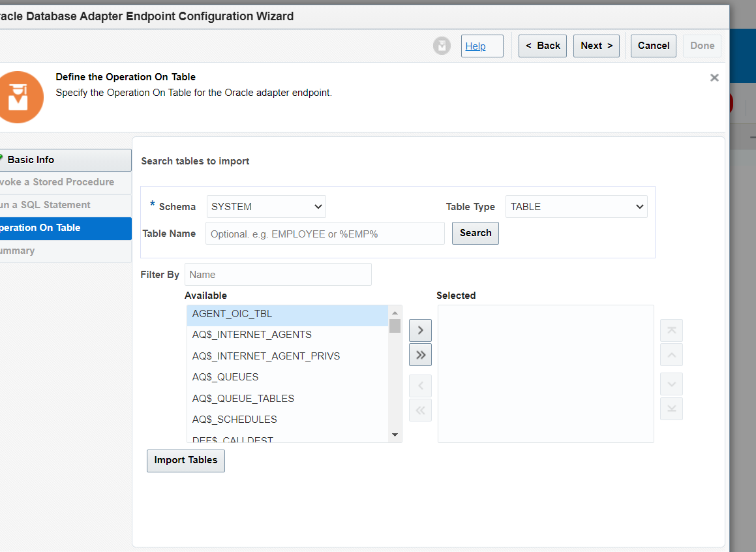Viewport: 756px width, 552px height.
Task: Click the double left arrow to remove all
Action: point(420,410)
